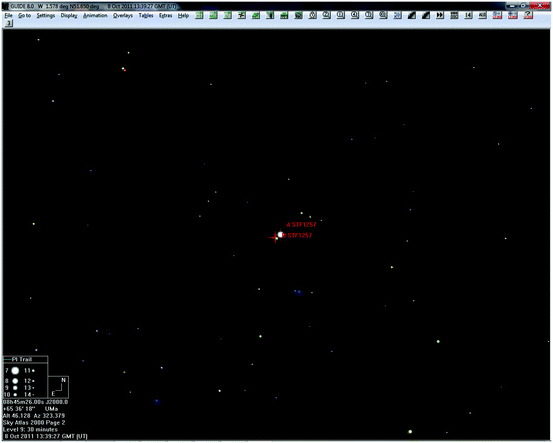The image size is (553, 443).
Task: Click the date and time text in legend
Action: tap(45, 436)
